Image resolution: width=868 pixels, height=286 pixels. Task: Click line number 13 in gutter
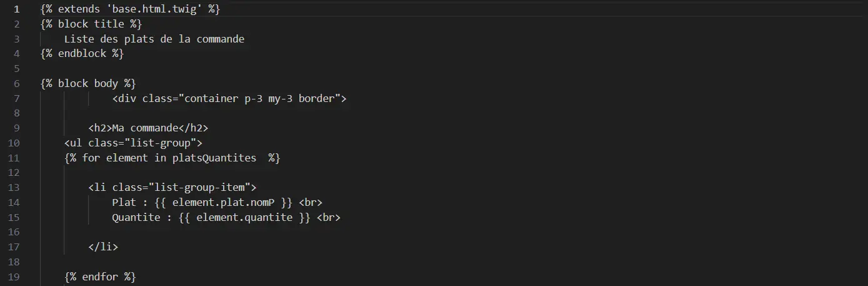(16, 187)
